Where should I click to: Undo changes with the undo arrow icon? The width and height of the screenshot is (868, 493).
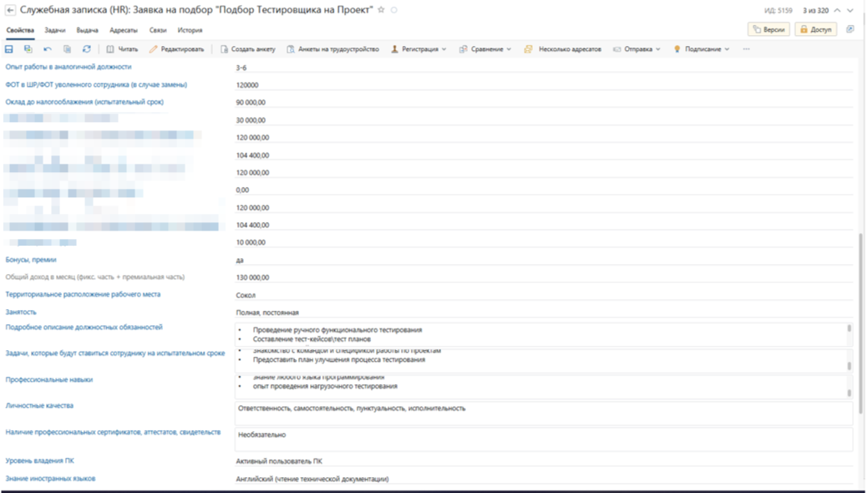pos(48,49)
